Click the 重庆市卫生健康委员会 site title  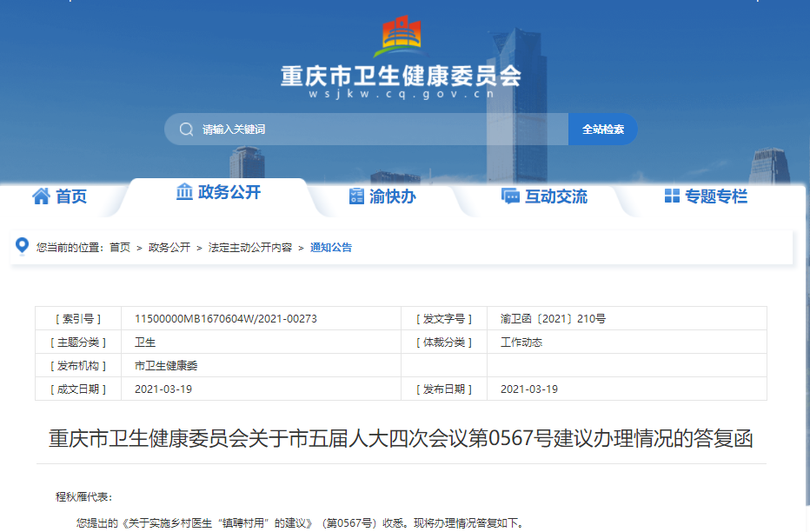point(401,76)
